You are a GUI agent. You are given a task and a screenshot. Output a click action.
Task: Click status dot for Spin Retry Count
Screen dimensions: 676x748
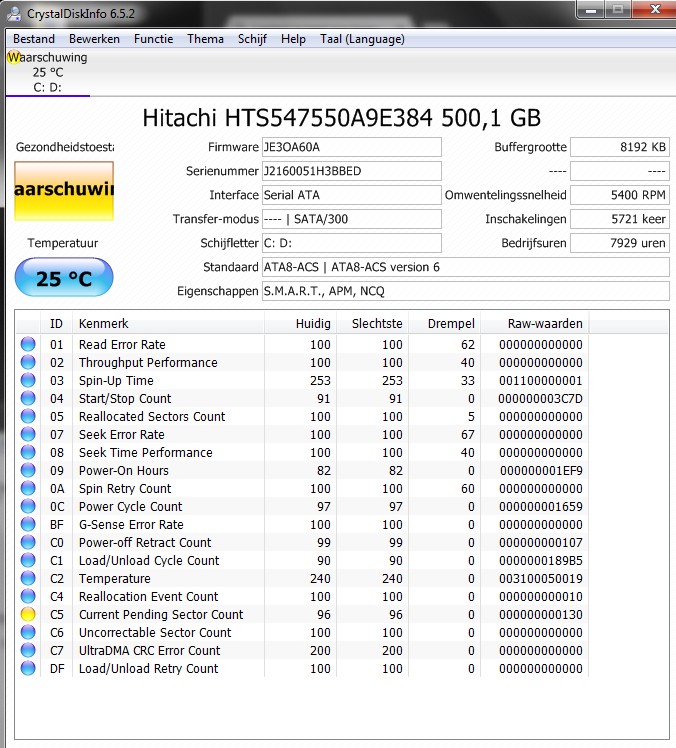[x=28, y=488]
